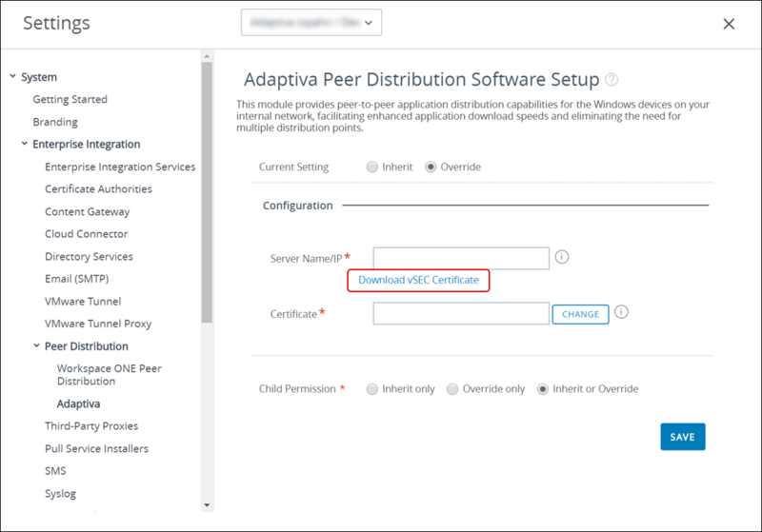Go to Certificate Authorities

[x=98, y=188]
